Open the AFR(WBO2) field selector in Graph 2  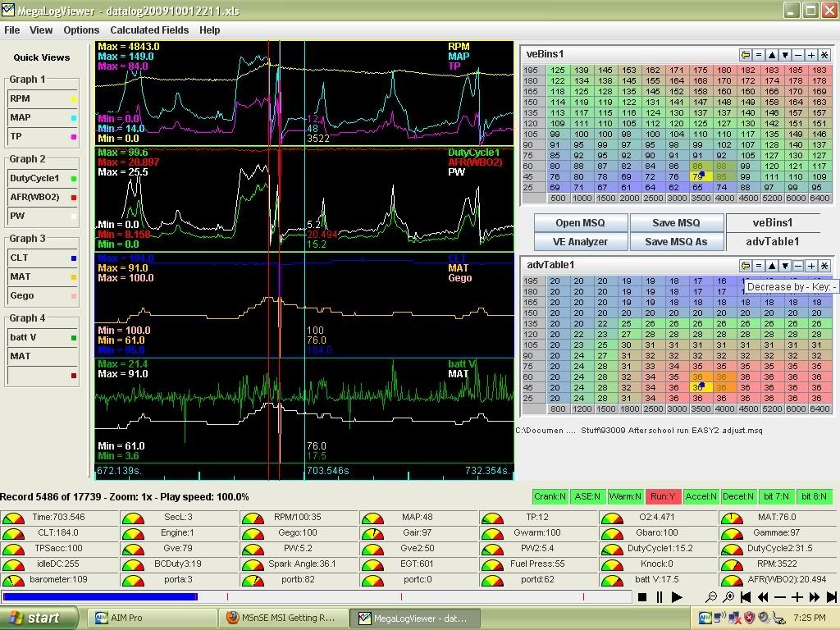(x=43, y=197)
